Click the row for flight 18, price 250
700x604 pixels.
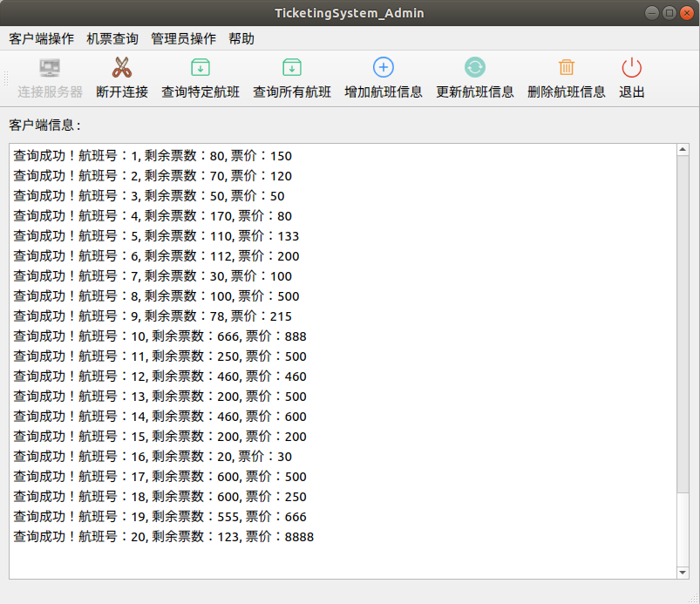coord(160,497)
